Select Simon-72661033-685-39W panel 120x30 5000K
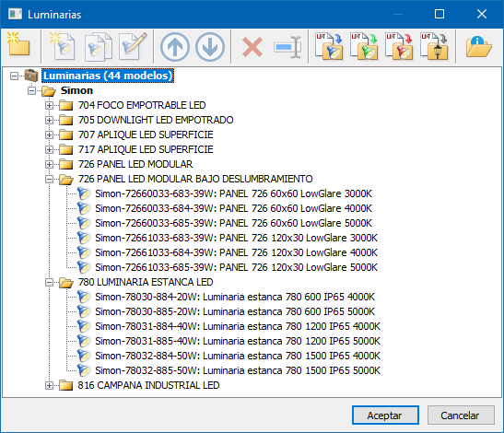 pos(236,267)
